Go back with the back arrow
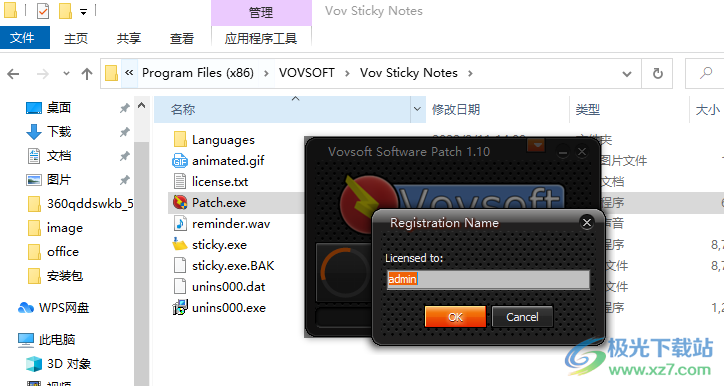Screen dimensions: 724x386 [13, 73]
